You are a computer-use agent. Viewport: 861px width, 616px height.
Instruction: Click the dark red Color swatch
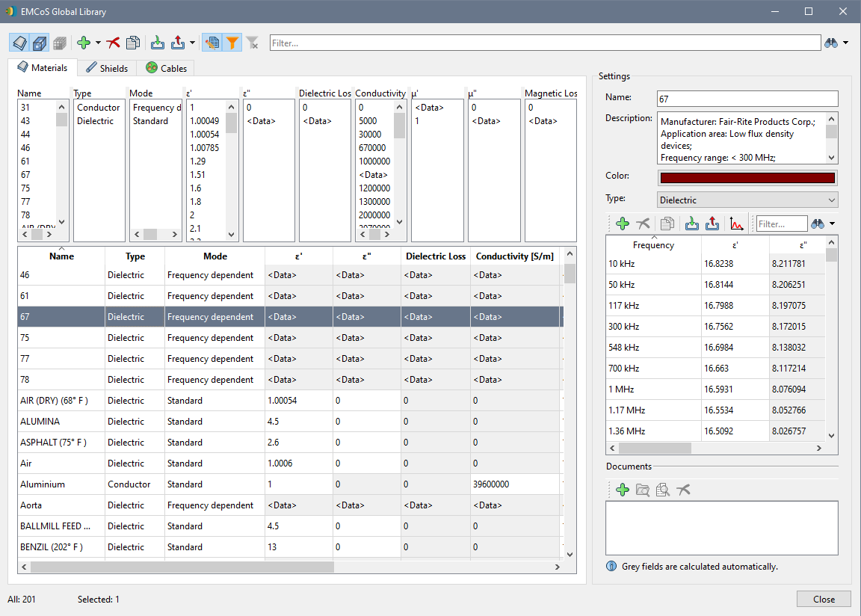coord(747,177)
